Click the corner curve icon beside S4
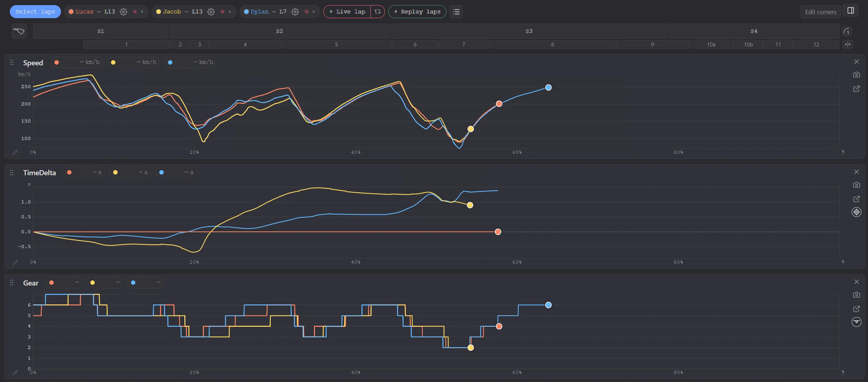 847,31
